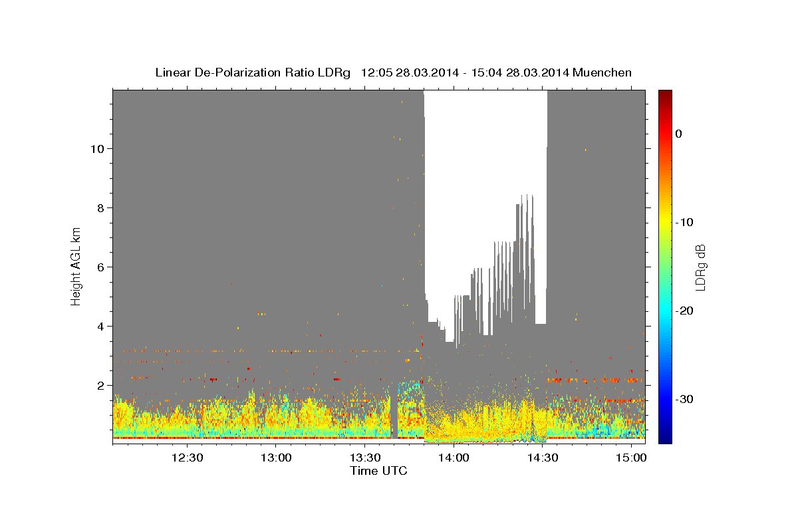Click the '15:00' time axis label
The image size is (798, 532).
[632, 458]
